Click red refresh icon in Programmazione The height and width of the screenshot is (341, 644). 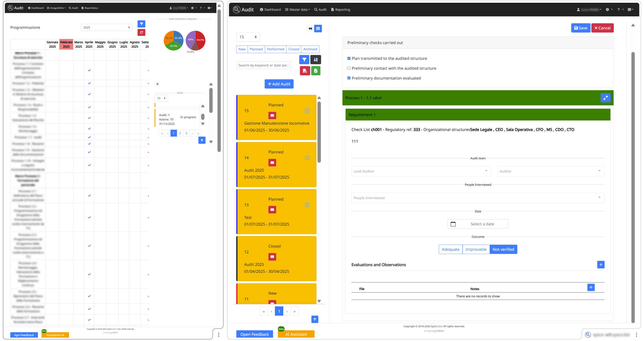pyautogui.click(x=141, y=32)
